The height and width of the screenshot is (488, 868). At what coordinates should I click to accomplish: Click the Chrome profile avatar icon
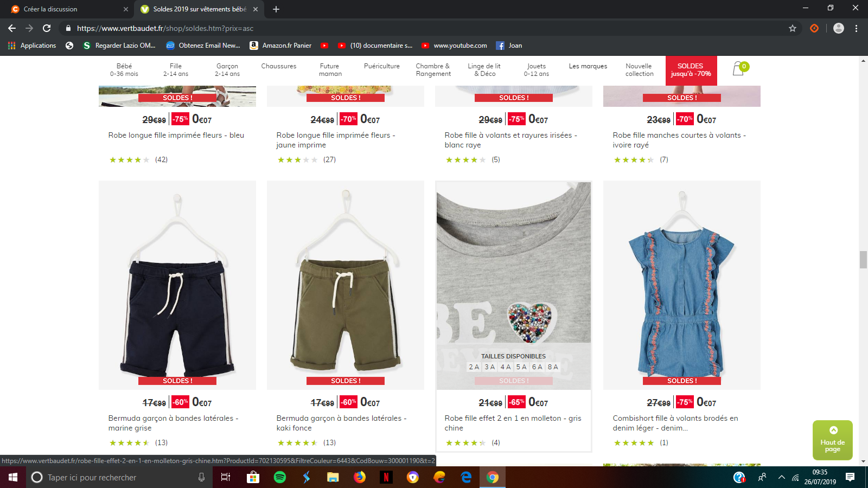(x=838, y=28)
